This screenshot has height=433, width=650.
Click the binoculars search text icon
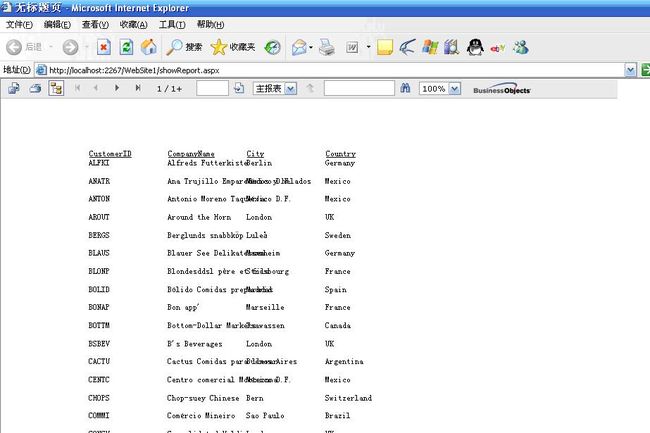point(405,88)
